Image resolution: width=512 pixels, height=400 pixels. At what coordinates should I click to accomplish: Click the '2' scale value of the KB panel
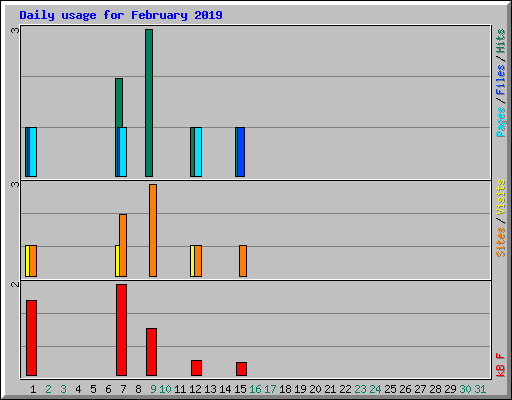pos(15,284)
